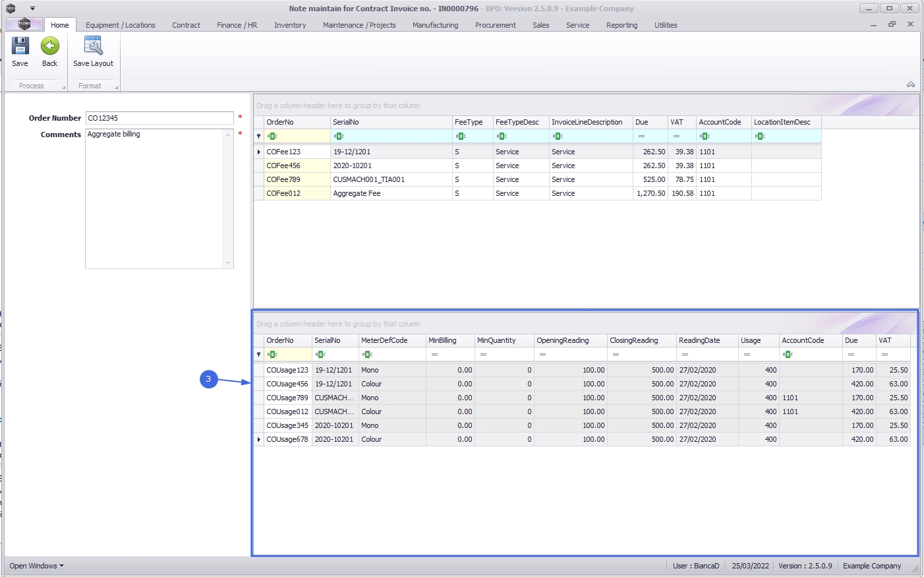Click the Comments box scroll down arrow
This screenshot has height=577, width=924.
pos(228,263)
